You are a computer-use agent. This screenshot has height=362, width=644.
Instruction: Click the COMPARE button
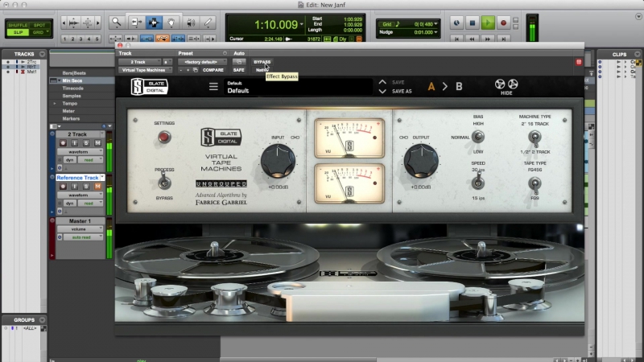(x=213, y=70)
